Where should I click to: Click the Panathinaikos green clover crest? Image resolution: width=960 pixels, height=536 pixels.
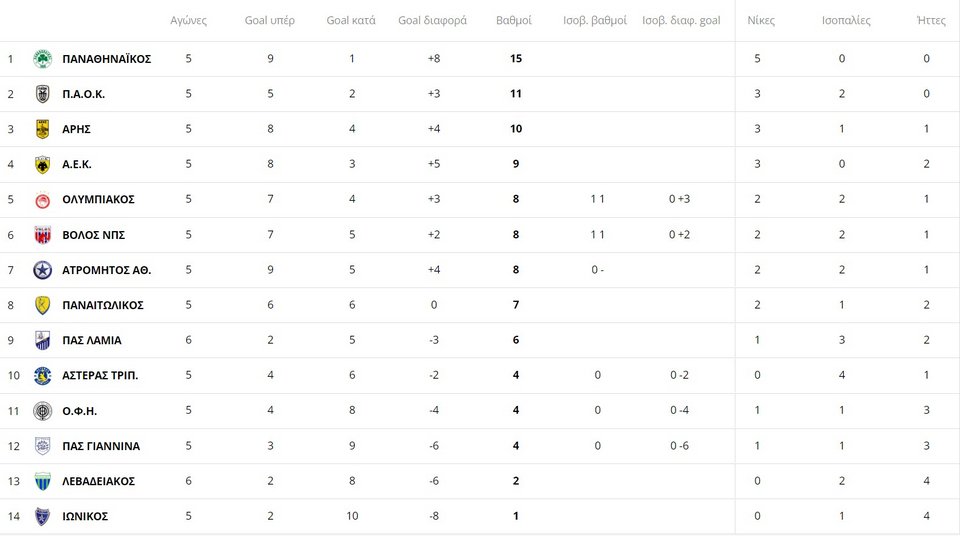[42, 59]
